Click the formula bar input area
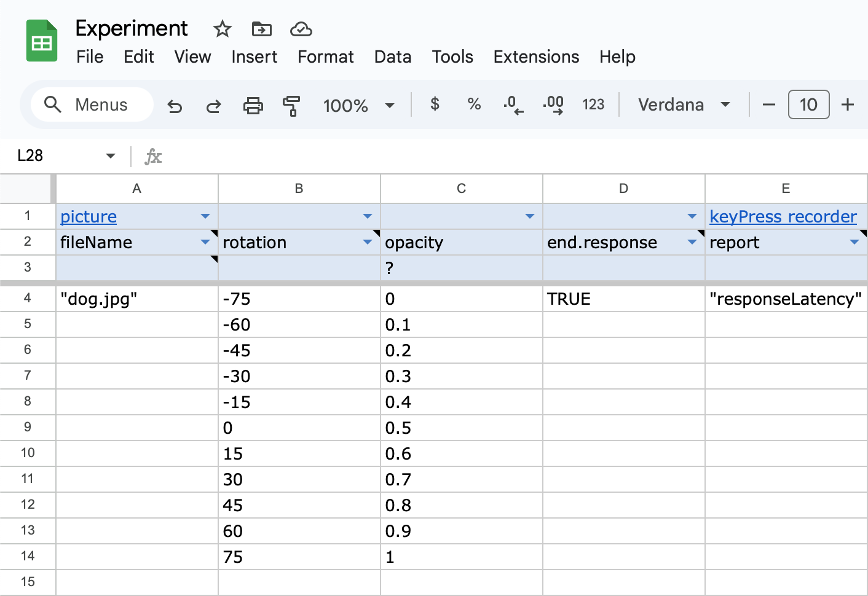 pyautogui.click(x=516, y=156)
